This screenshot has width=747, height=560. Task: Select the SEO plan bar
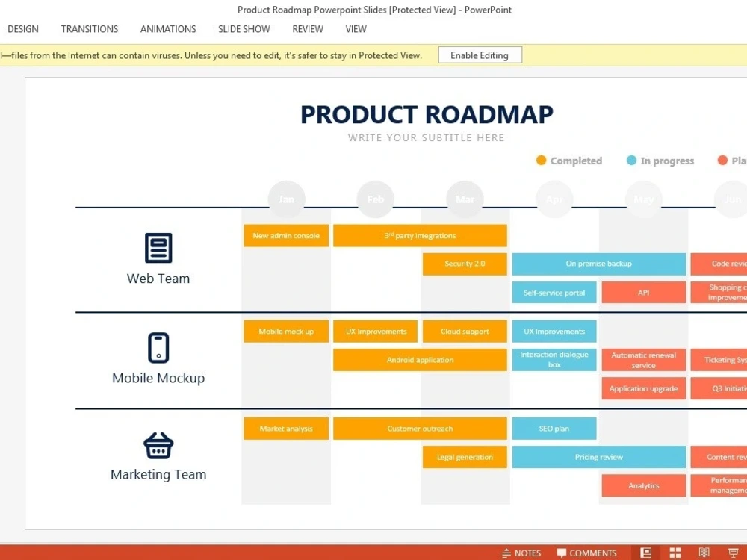pos(554,429)
